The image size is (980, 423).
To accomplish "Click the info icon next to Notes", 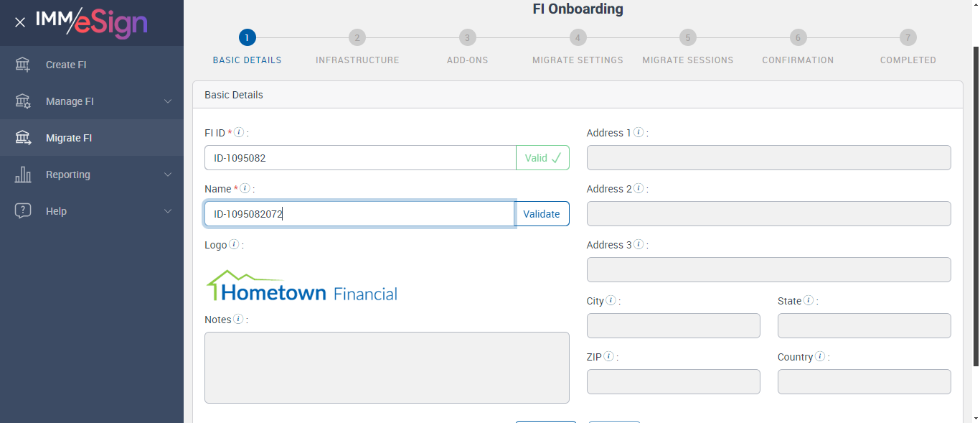I will (238, 320).
